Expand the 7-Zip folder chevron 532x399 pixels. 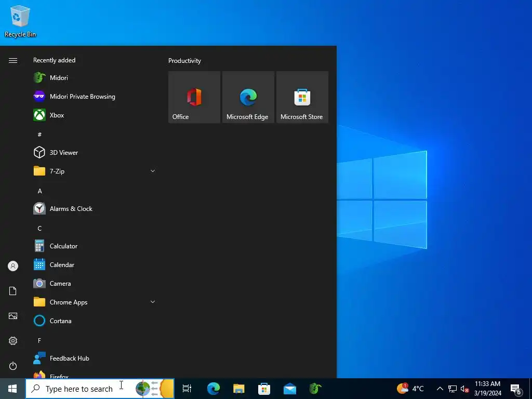pyautogui.click(x=153, y=171)
